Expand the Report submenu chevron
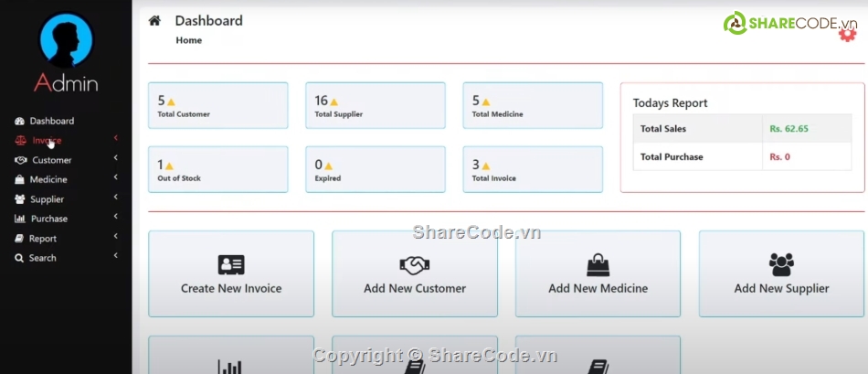The height and width of the screenshot is (374, 868). tap(116, 236)
